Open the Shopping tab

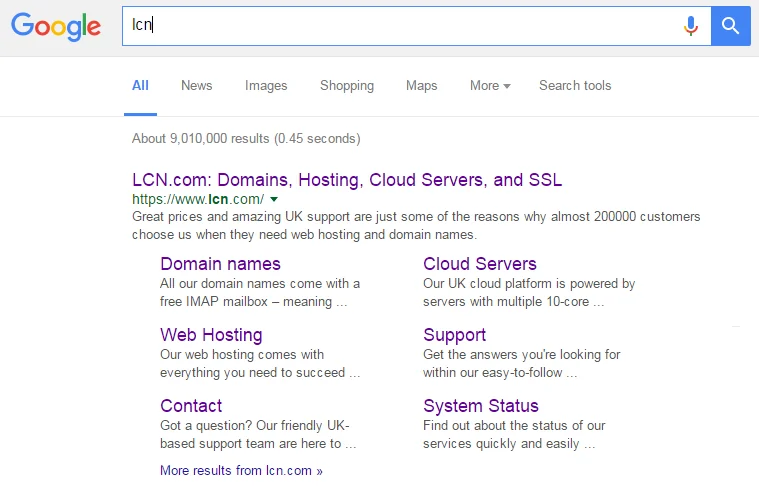coord(347,86)
